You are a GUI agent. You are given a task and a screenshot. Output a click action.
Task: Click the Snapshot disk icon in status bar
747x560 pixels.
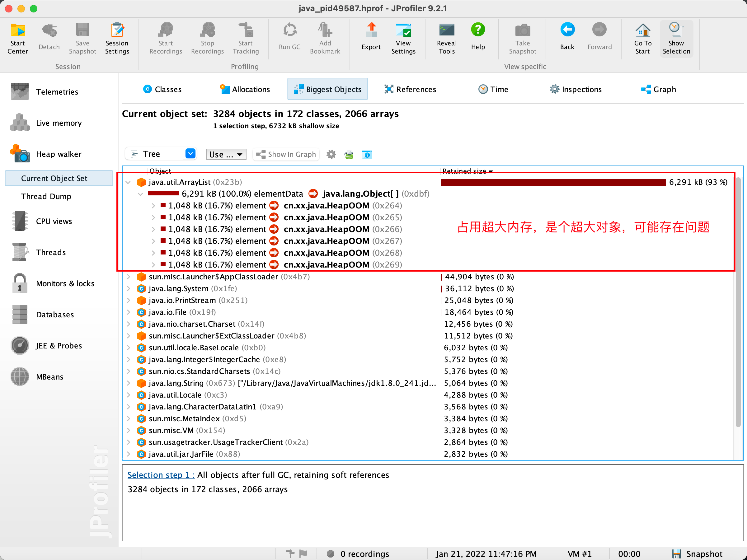click(x=676, y=553)
